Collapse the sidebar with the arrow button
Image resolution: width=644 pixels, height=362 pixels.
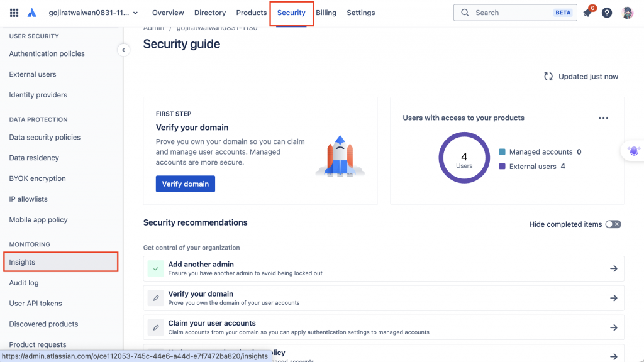[123, 50]
